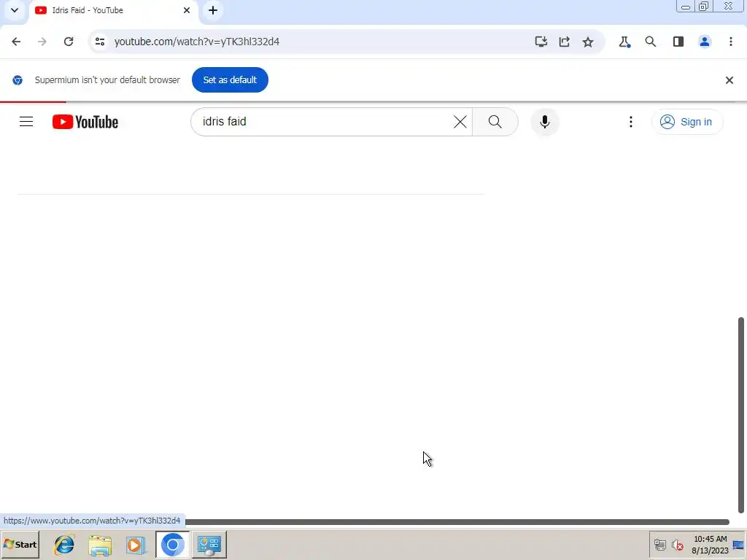
Task: Click the address bar URL
Action: pos(197,42)
